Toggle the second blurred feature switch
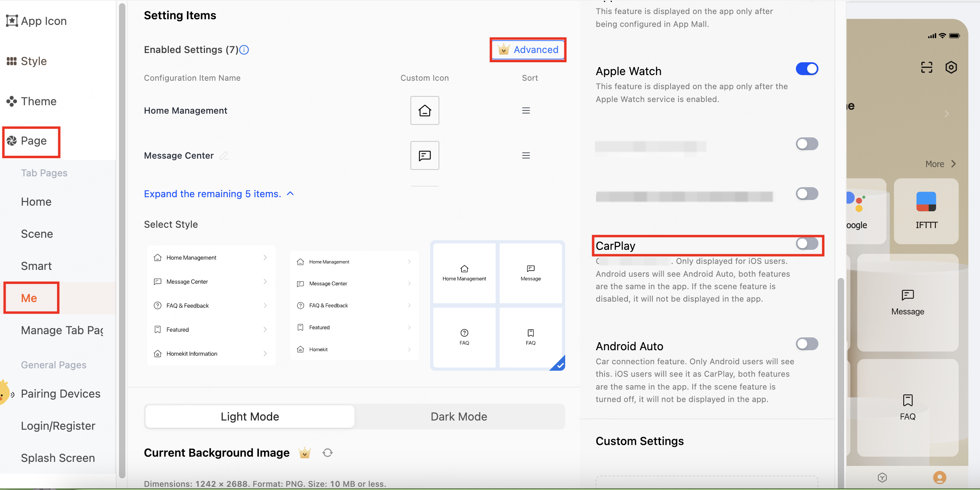 tap(807, 194)
